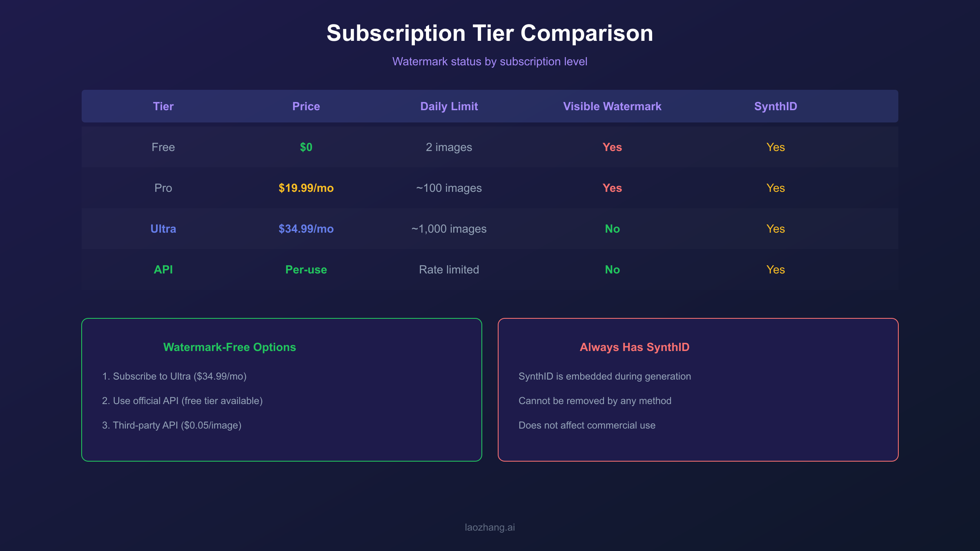Click the Third-party API list item
Viewport: 980px width, 551px height.
pyautogui.click(x=171, y=425)
